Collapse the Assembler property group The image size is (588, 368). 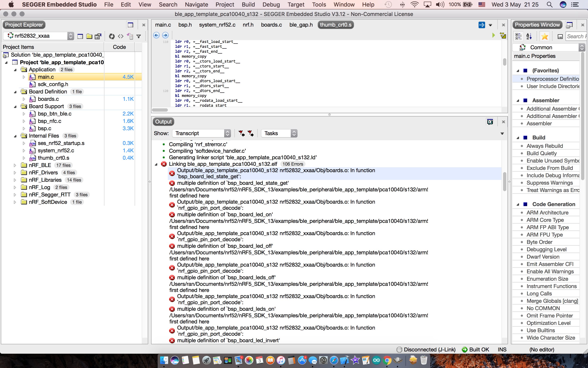click(518, 101)
